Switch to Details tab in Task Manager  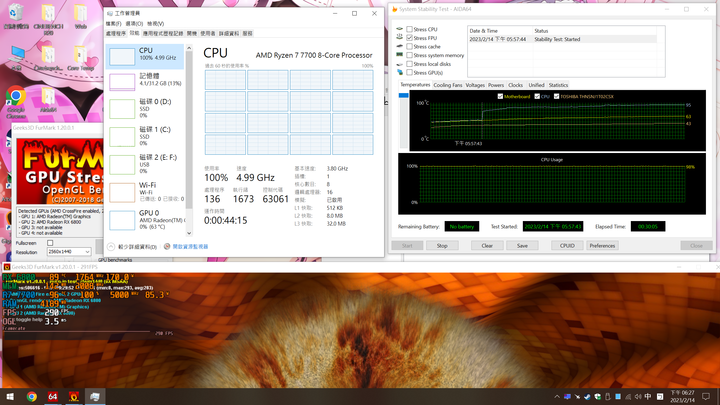click(x=229, y=34)
